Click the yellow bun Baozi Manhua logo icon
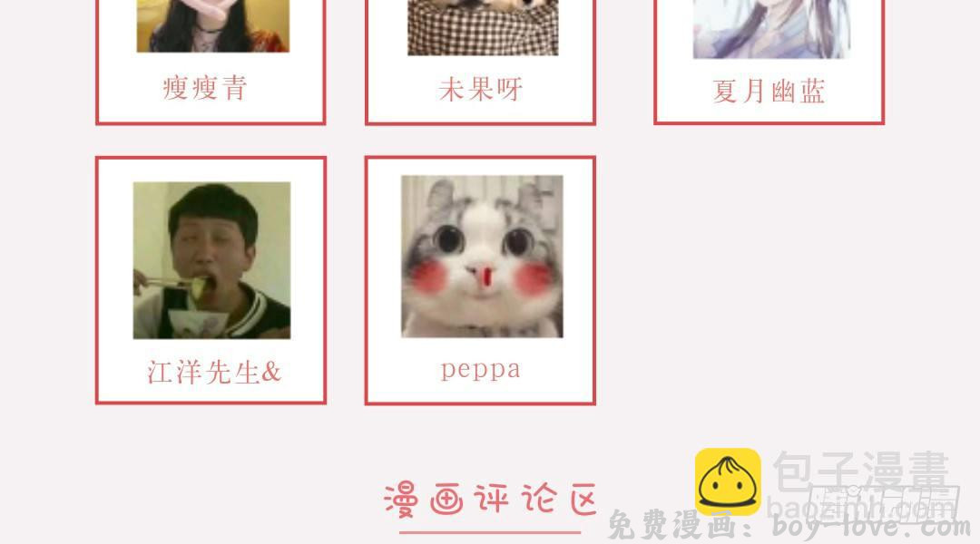Viewport: 980px width, 544px height. click(728, 481)
